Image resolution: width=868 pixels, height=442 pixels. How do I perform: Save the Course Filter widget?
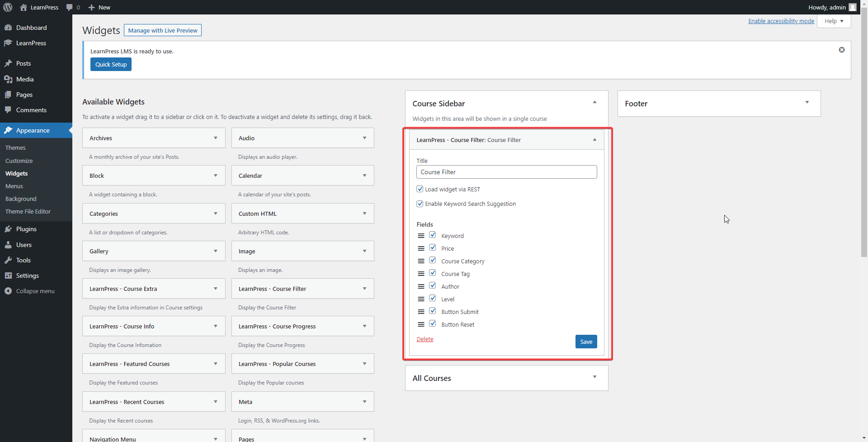pos(586,342)
